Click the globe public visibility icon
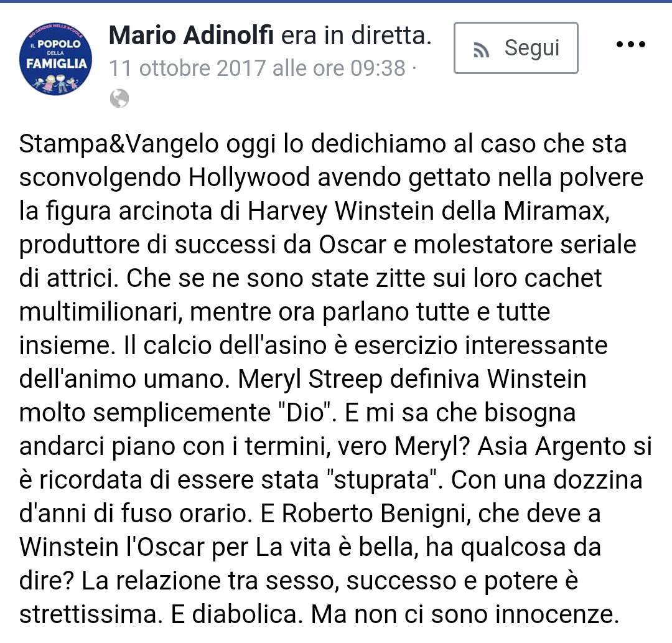672x643 pixels. click(119, 98)
